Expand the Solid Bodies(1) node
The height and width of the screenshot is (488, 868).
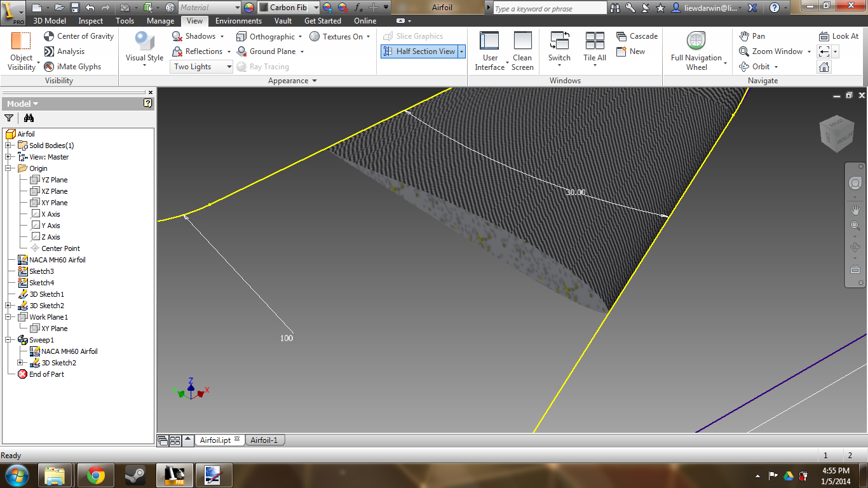pos(8,146)
